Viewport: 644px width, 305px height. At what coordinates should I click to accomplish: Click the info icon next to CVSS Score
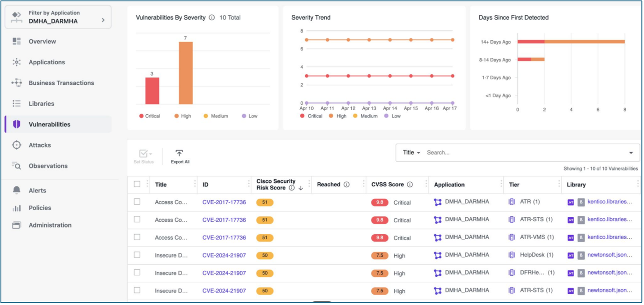[x=409, y=185]
